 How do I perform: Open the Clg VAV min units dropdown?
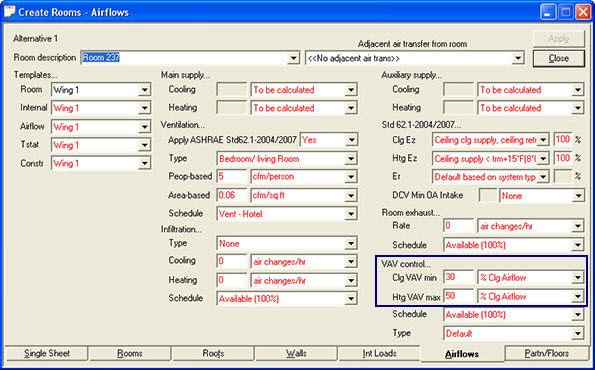pos(578,278)
